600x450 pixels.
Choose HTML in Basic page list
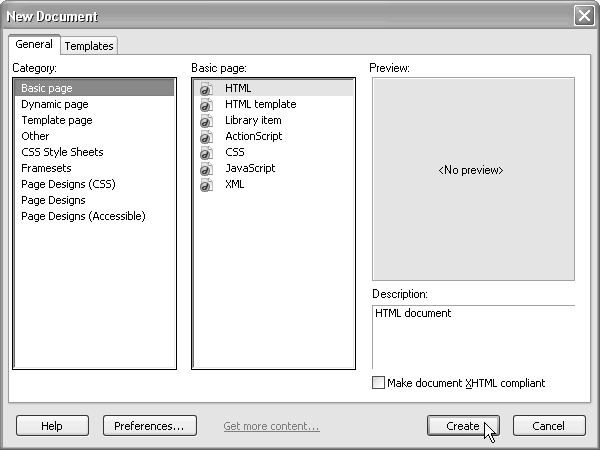click(273, 88)
